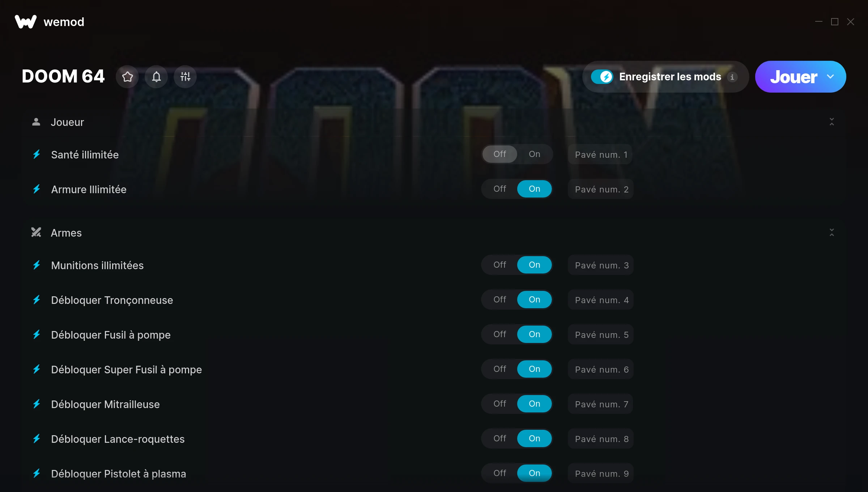Open the Jouer button dropdown arrow
Screen dimensions: 868x492
tap(831, 77)
